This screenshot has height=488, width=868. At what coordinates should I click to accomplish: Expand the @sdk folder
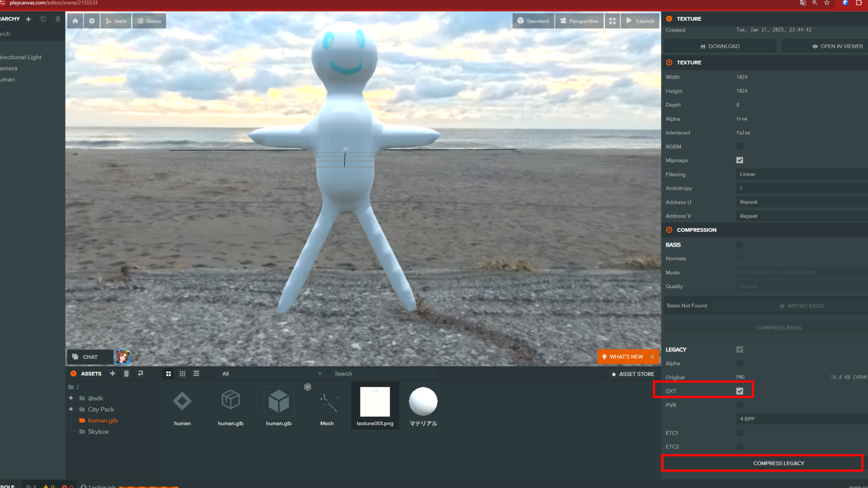coord(71,398)
